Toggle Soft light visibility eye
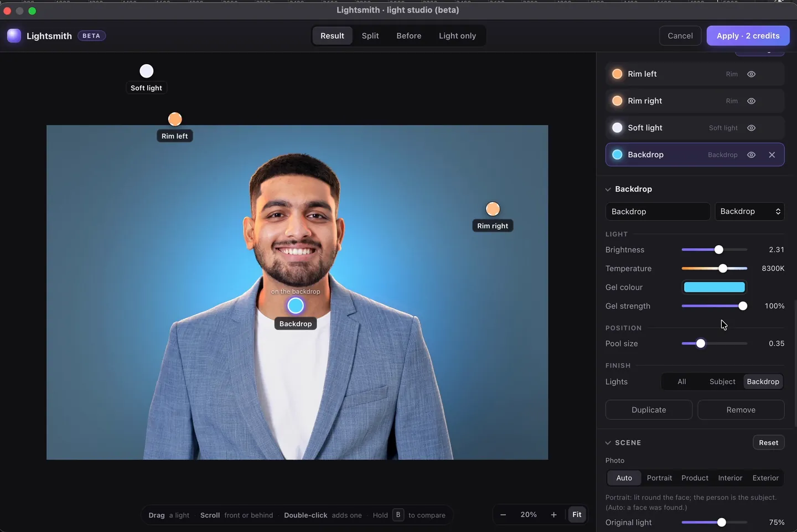The height and width of the screenshot is (532, 797). [x=752, y=128]
